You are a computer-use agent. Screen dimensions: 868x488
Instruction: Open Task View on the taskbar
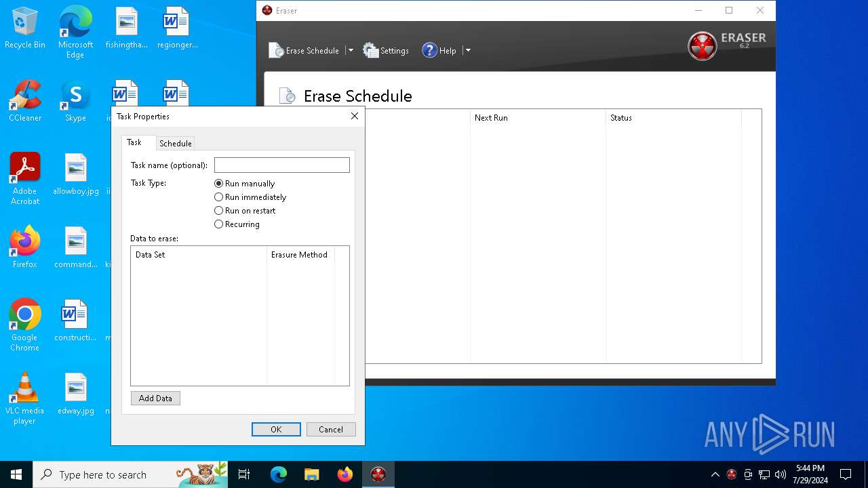[x=244, y=474]
